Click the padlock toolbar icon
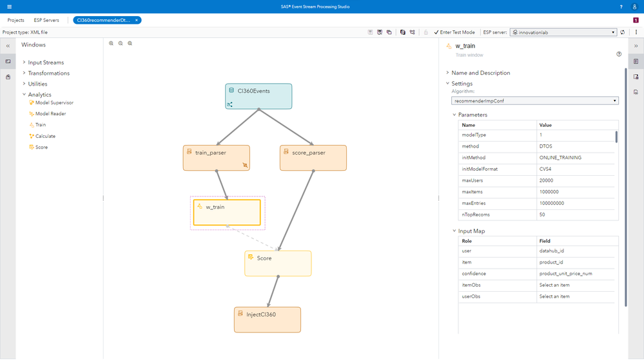Viewport: 644px width, 362px height. (x=426, y=32)
